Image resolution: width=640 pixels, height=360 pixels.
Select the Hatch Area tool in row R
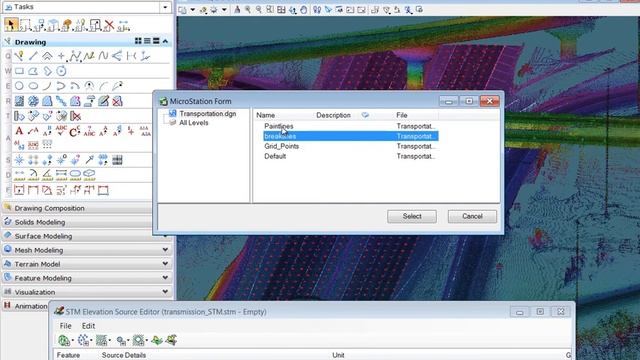tap(19, 101)
